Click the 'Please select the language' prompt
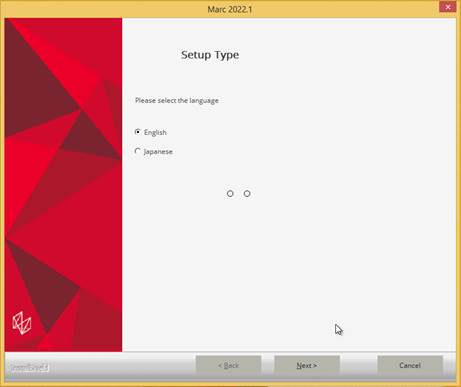The height and width of the screenshot is (387, 461). click(177, 100)
